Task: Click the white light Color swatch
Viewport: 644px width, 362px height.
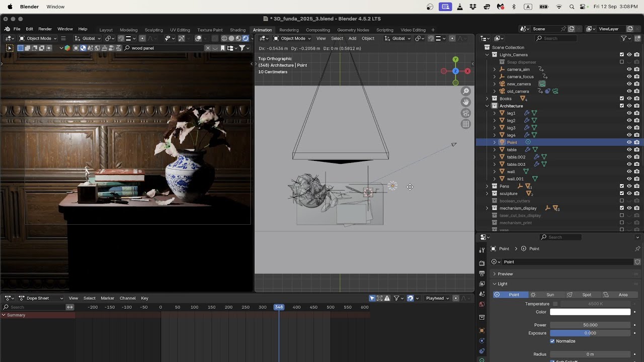Action: [x=590, y=312]
